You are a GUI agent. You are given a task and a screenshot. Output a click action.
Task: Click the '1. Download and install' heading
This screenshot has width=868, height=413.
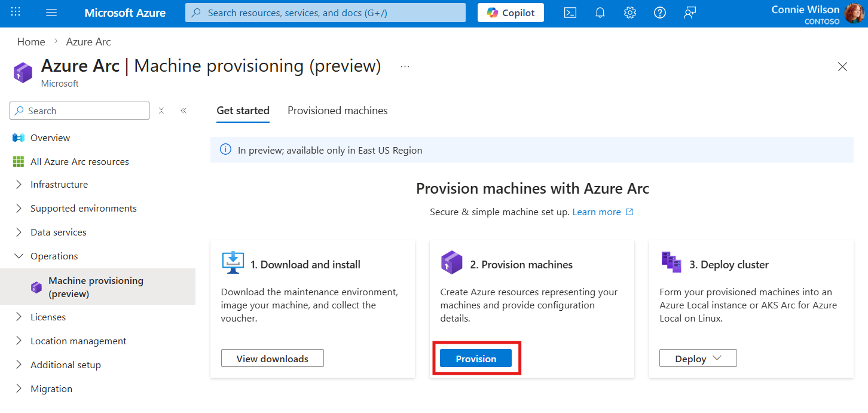point(305,265)
